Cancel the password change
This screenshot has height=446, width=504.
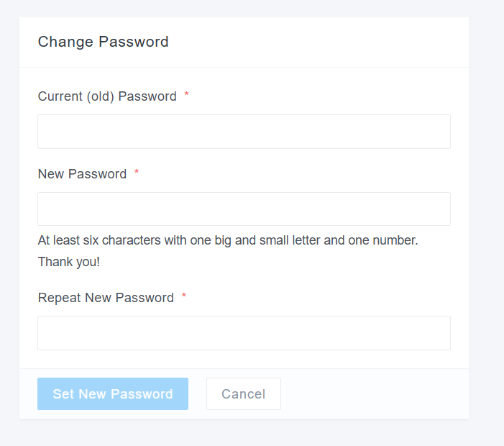click(243, 394)
